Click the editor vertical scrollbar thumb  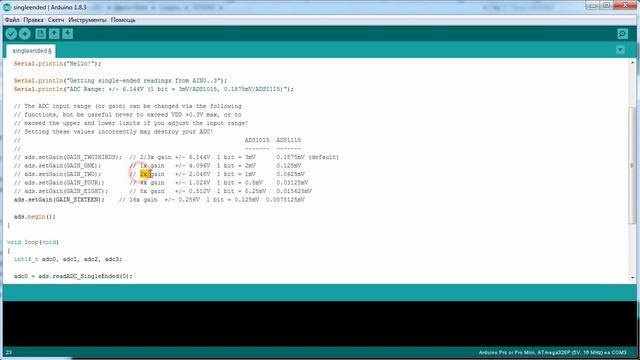point(632,165)
